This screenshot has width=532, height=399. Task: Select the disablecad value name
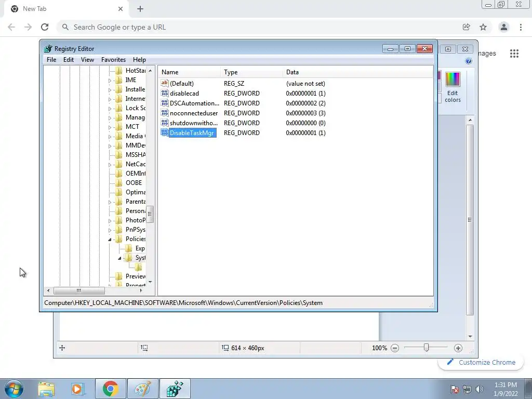pyautogui.click(x=184, y=94)
